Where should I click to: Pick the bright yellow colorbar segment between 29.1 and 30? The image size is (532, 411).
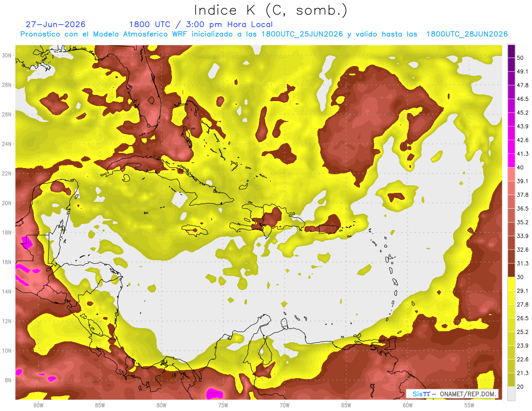[x=511, y=284]
